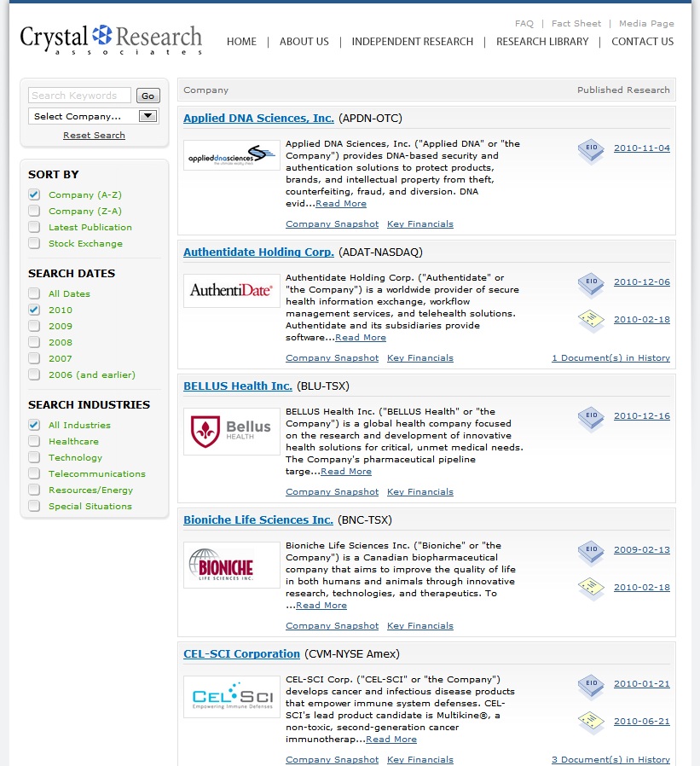Open the 2010-12-16 BELLUS report date
This screenshot has height=766, width=700.
pos(642,415)
